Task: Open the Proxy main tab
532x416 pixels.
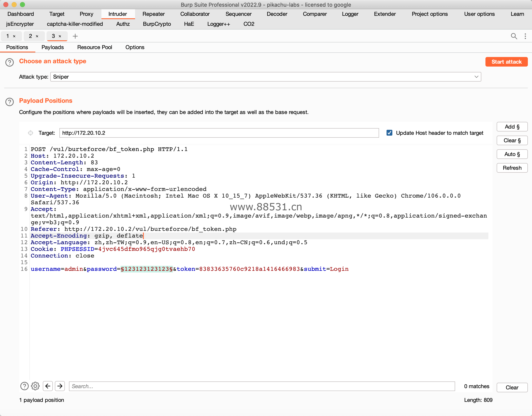Action: (x=86, y=14)
